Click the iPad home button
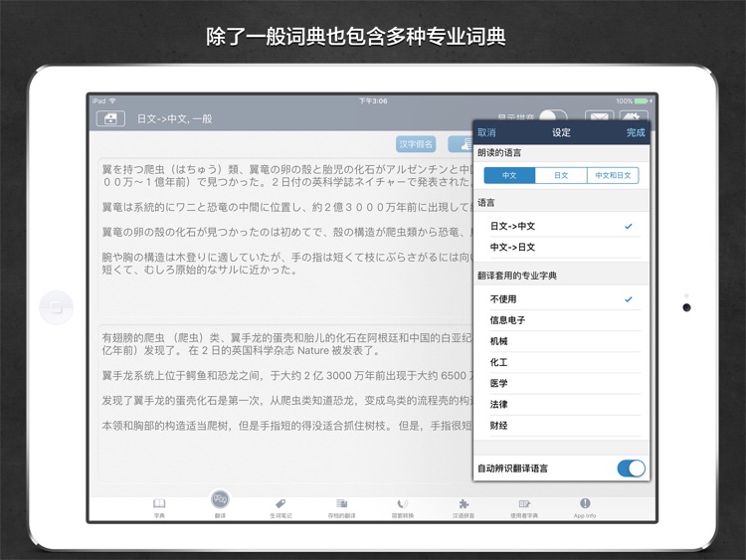 56,307
